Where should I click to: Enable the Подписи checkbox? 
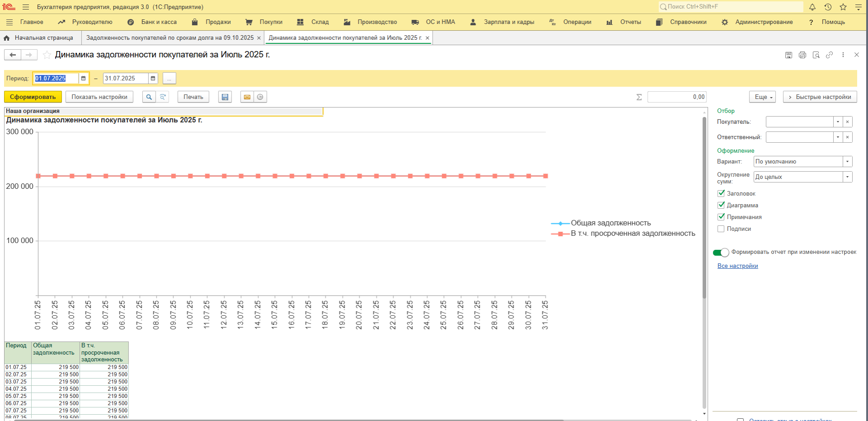click(x=721, y=229)
